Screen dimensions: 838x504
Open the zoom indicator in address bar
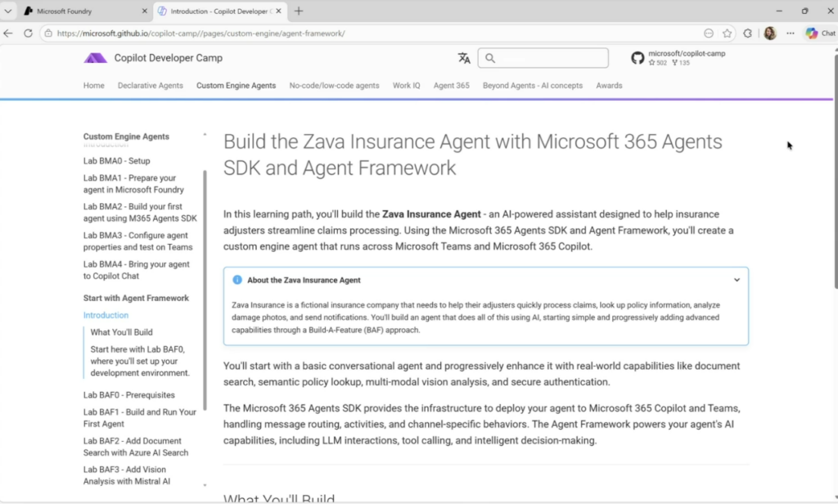pyautogui.click(x=708, y=34)
